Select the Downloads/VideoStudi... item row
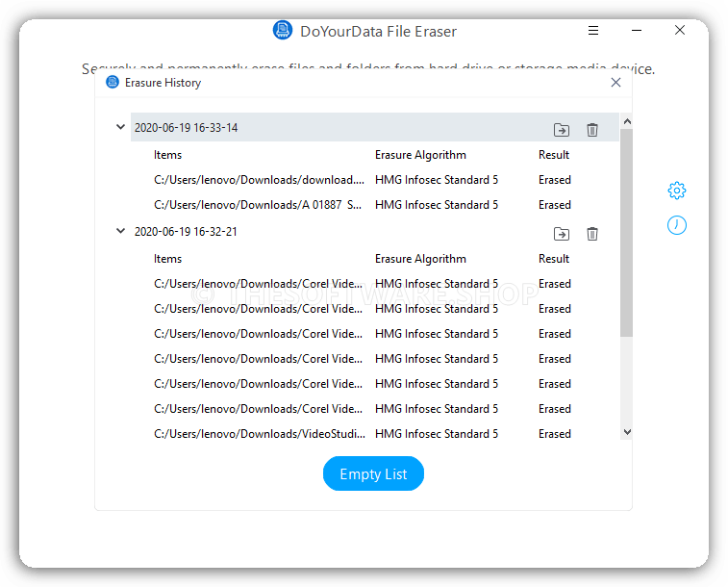Screen dimensions: 728x587 (x=363, y=434)
